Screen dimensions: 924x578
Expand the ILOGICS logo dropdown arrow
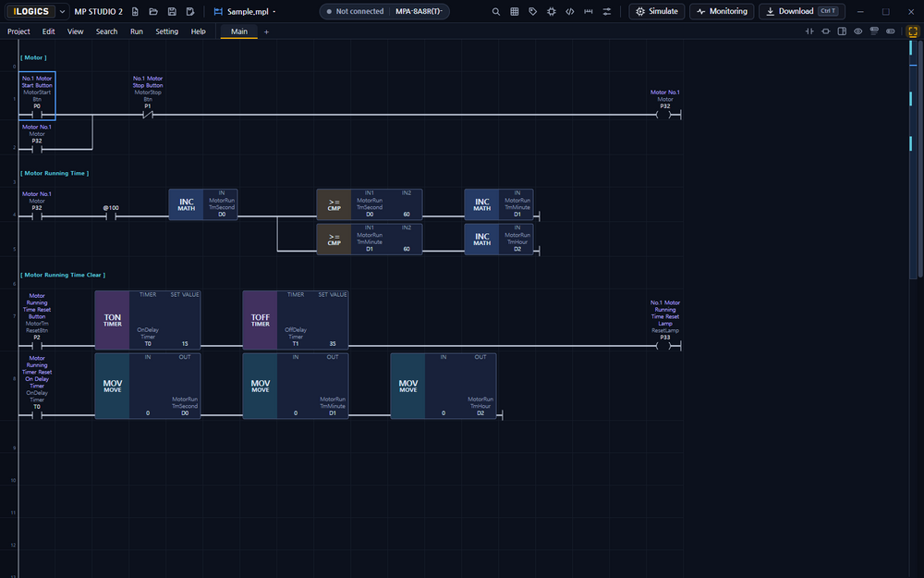click(62, 11)
